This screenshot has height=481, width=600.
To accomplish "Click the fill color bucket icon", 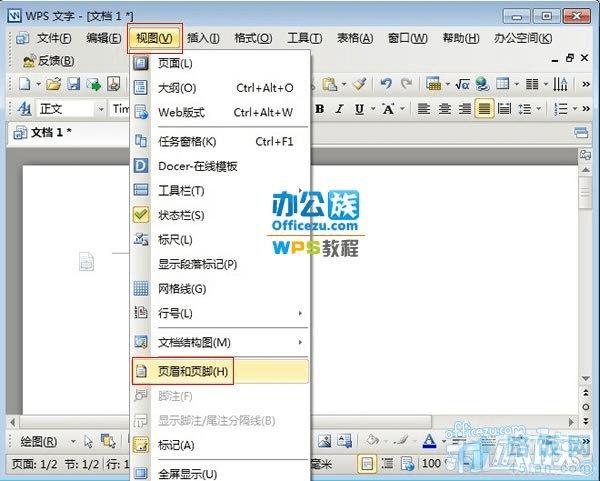I will (x=372, y=441).
